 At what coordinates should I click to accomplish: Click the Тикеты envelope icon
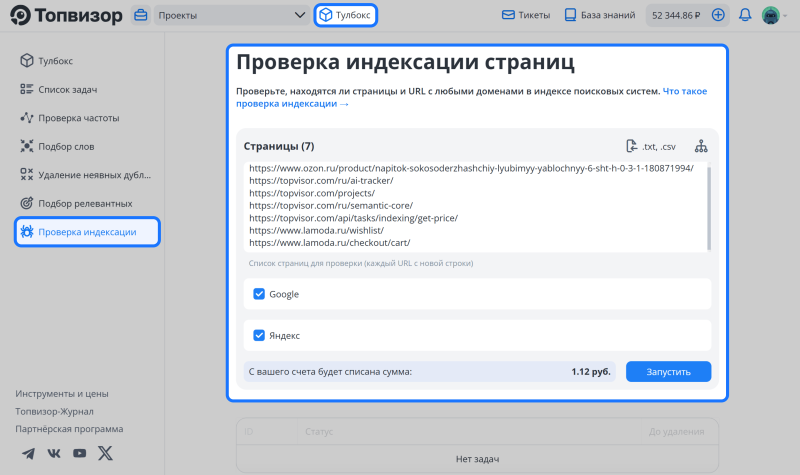coord(508,15)
